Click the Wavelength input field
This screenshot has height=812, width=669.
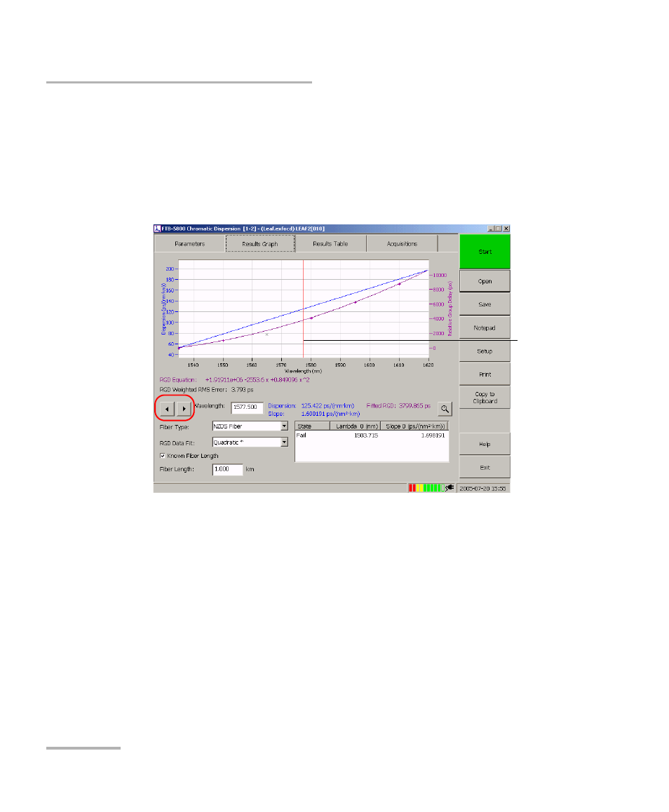tap(247, 407)
